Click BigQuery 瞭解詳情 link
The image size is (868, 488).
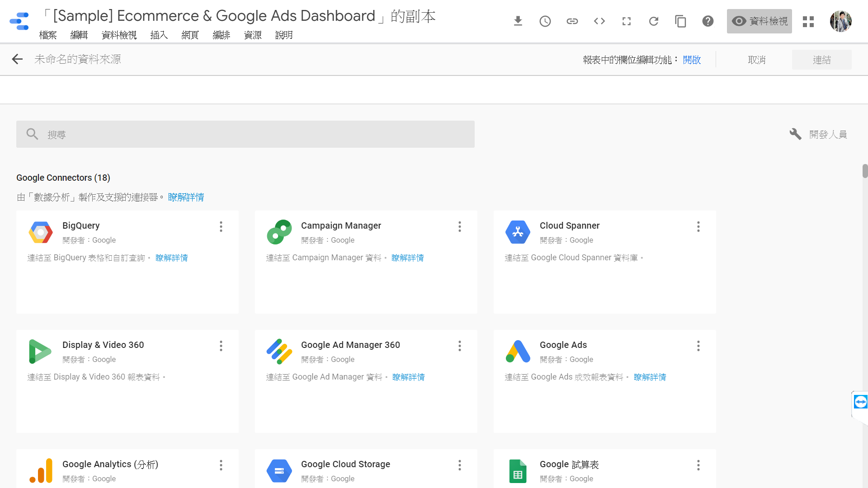pyautogui.click(x=172, y=258)
